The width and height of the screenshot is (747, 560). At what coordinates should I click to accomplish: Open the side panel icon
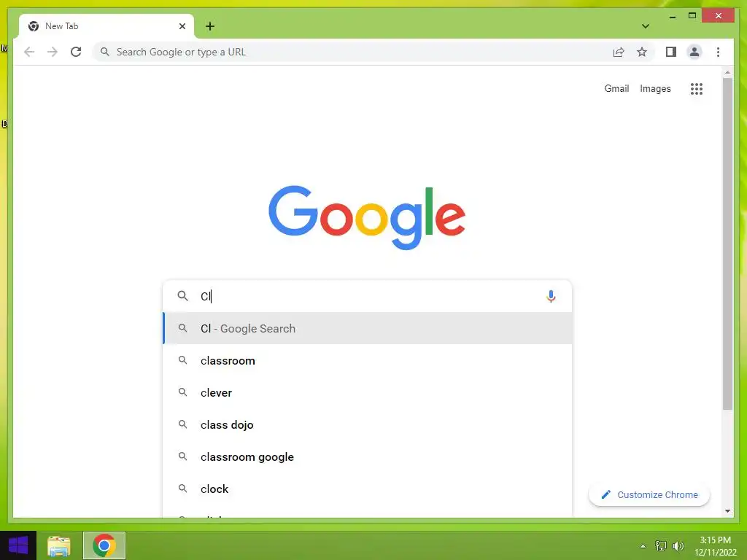[671, 52]
